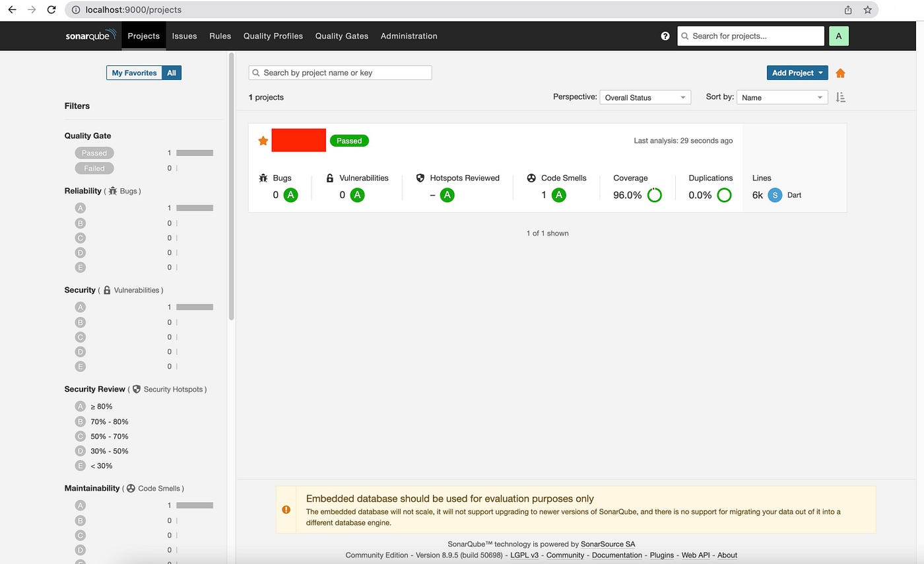This screenshot has width=924, height=564.
Task: Open the About footer link
Action: pos(727,555)
